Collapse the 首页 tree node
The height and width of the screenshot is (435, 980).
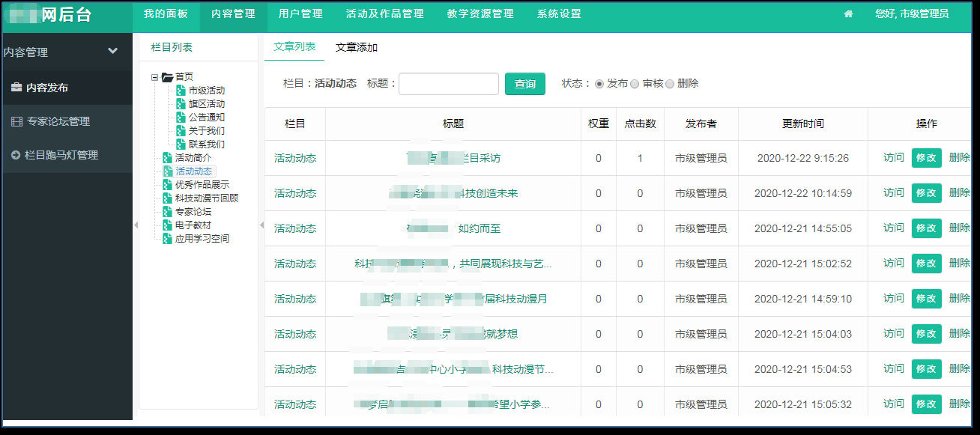154,77
